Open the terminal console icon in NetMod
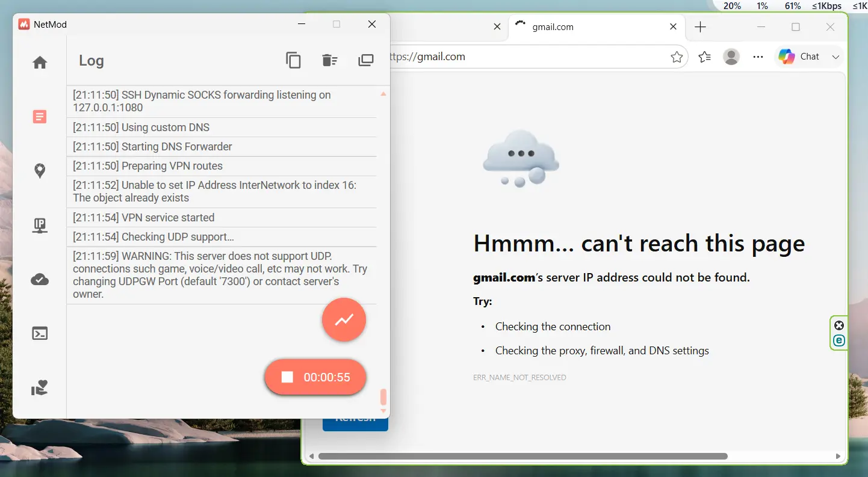 coord(40,333)
